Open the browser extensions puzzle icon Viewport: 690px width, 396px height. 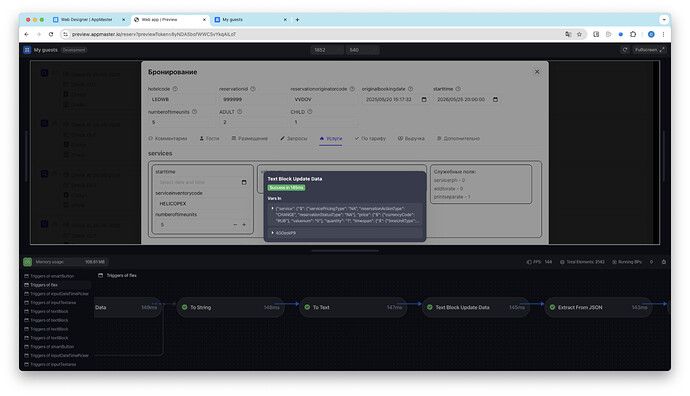coord(633,34)
